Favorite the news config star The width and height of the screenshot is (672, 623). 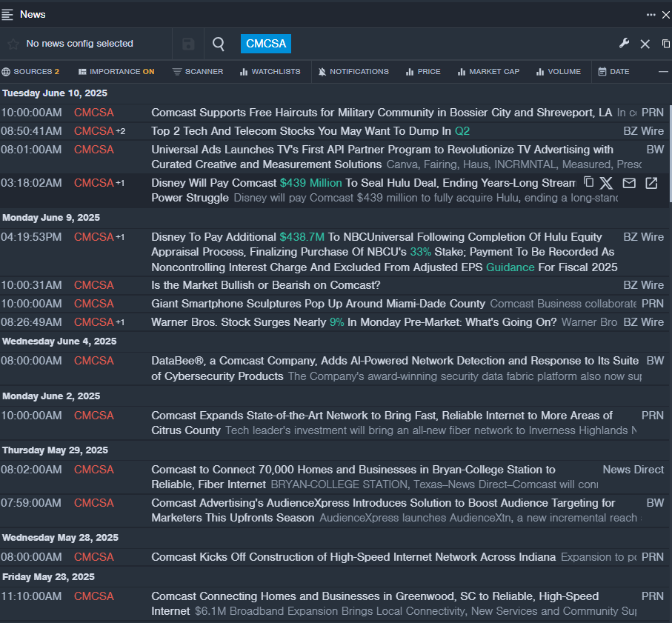[x=13, y=44]
